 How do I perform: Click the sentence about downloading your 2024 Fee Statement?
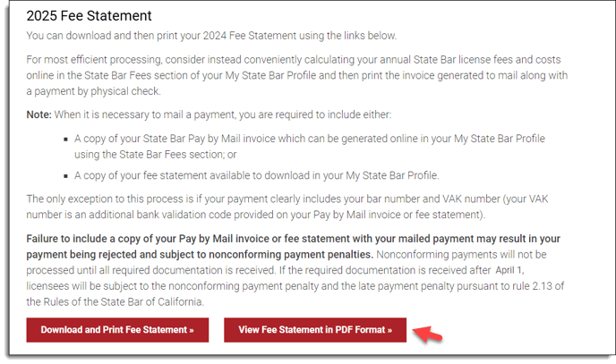click(x=211, y=36)
